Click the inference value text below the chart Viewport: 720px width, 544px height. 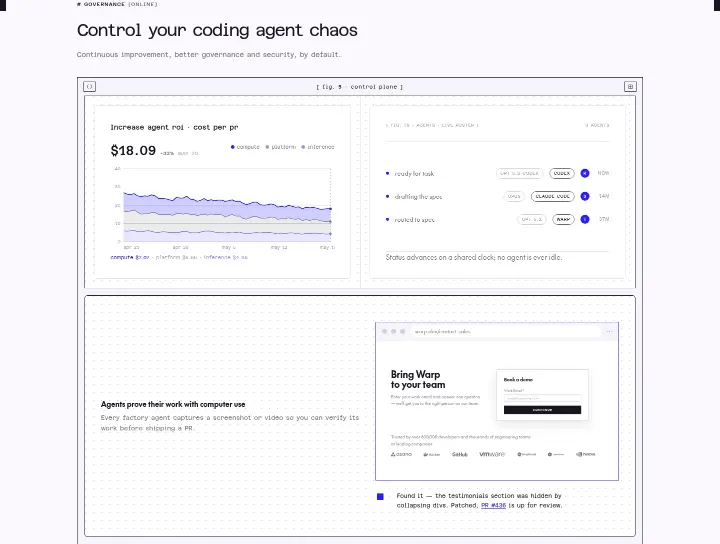[225, 258]
